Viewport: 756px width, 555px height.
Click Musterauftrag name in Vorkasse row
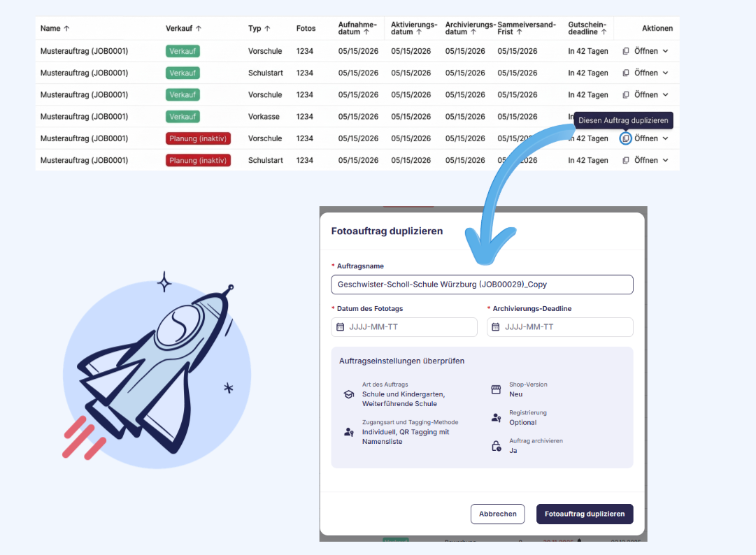(85, 117)
